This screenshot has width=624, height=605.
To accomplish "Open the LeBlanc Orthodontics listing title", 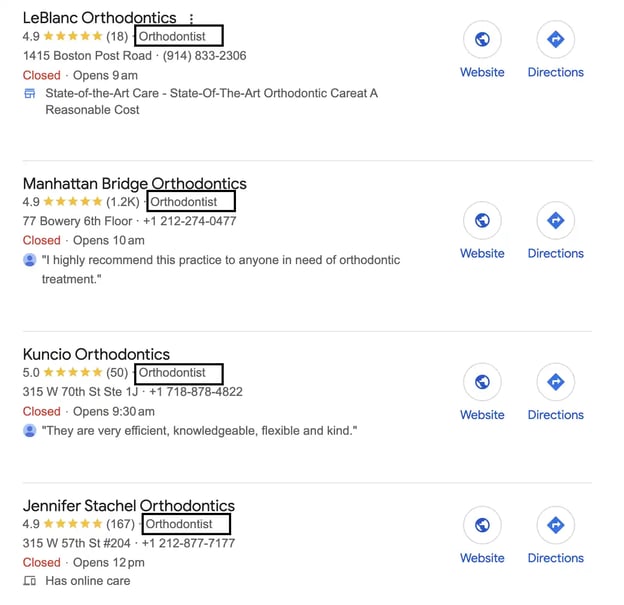I will 99,18.
